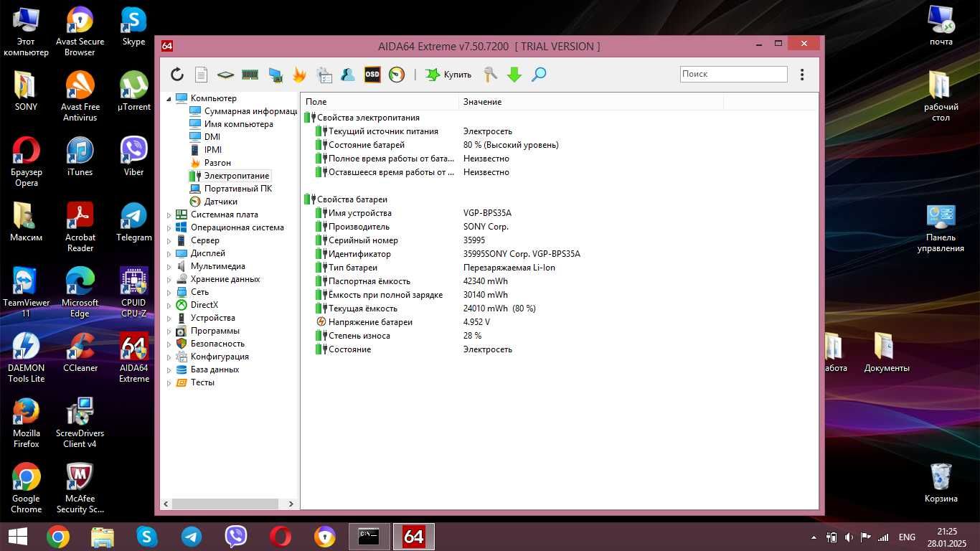Open Chrome from the taskbar
The image size is (980, 551).
(x=58, y=537)
